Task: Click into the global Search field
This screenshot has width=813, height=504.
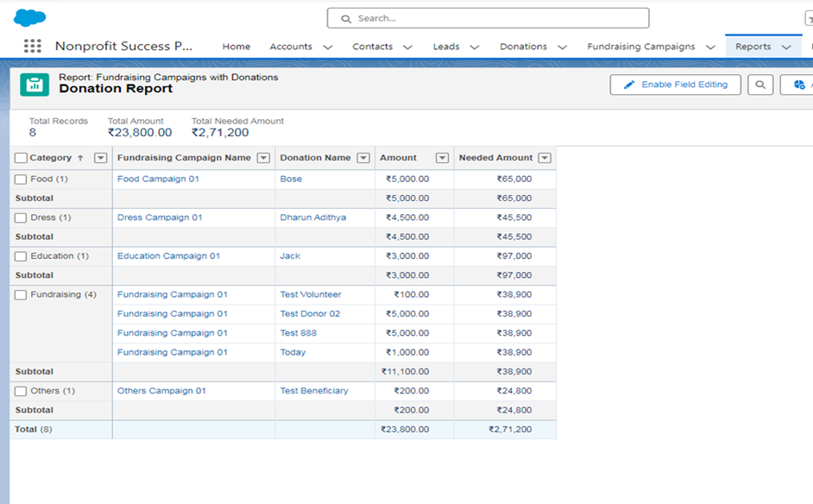Action: [488, 18]
